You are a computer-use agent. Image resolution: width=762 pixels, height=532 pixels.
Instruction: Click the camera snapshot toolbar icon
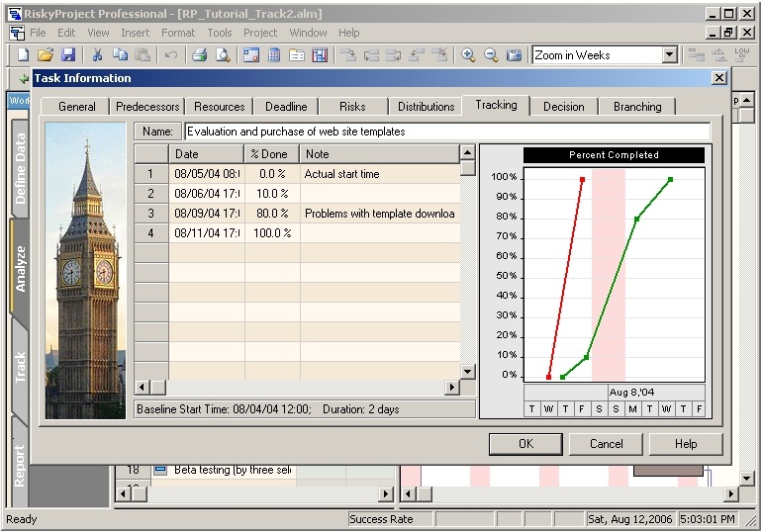coord(515,54)
